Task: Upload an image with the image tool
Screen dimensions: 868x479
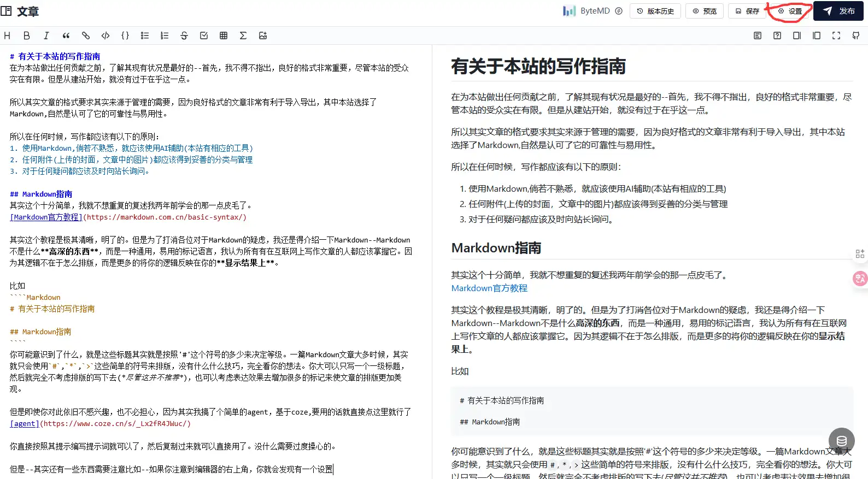Action: (263, 36)
